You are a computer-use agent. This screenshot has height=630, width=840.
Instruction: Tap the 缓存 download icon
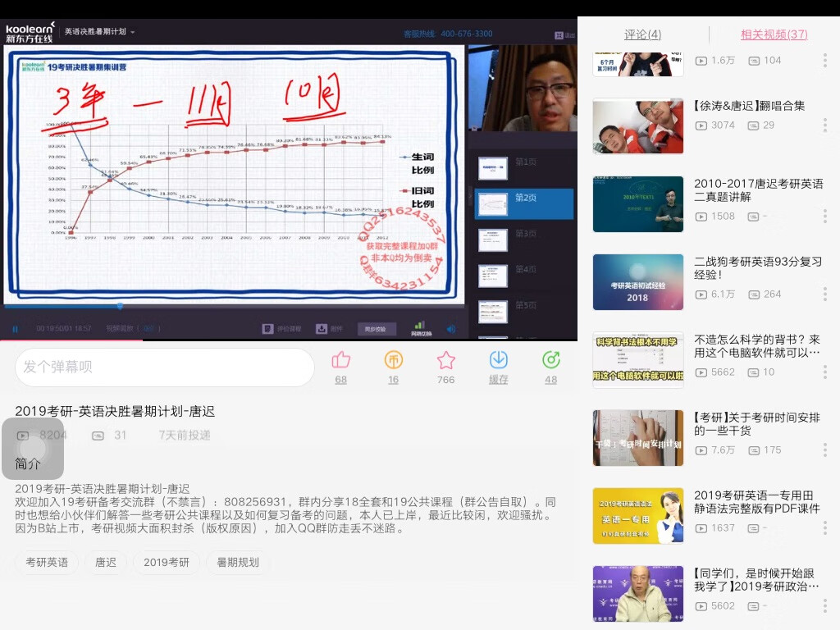coord(498,360)
